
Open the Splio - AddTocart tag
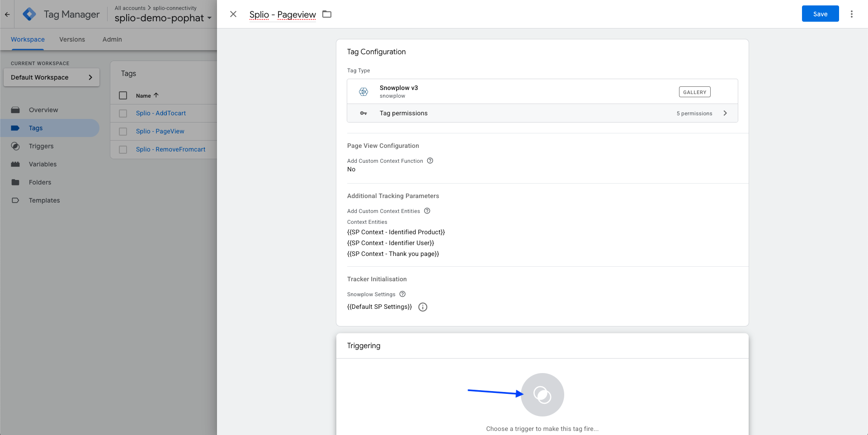[x=161, y=113]
